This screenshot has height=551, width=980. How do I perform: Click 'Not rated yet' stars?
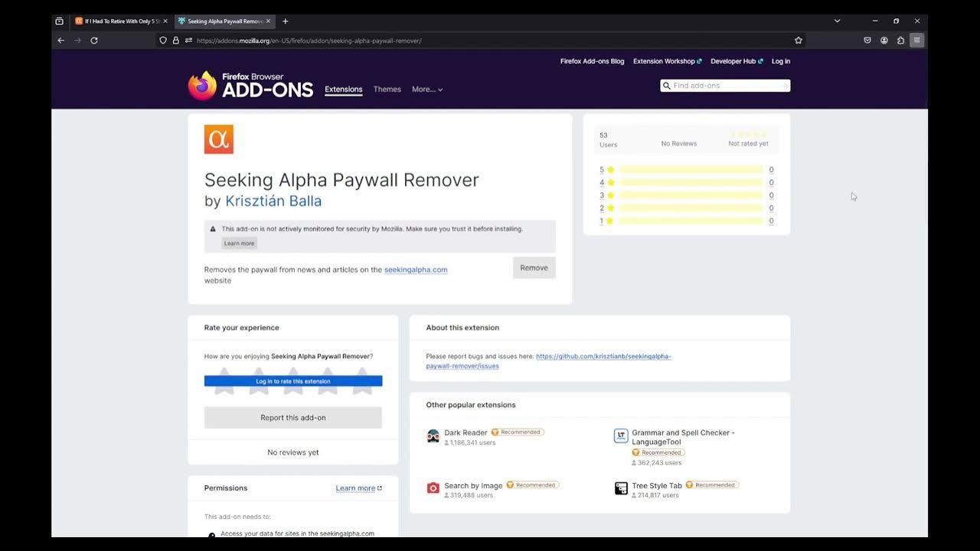coord(748,134)
